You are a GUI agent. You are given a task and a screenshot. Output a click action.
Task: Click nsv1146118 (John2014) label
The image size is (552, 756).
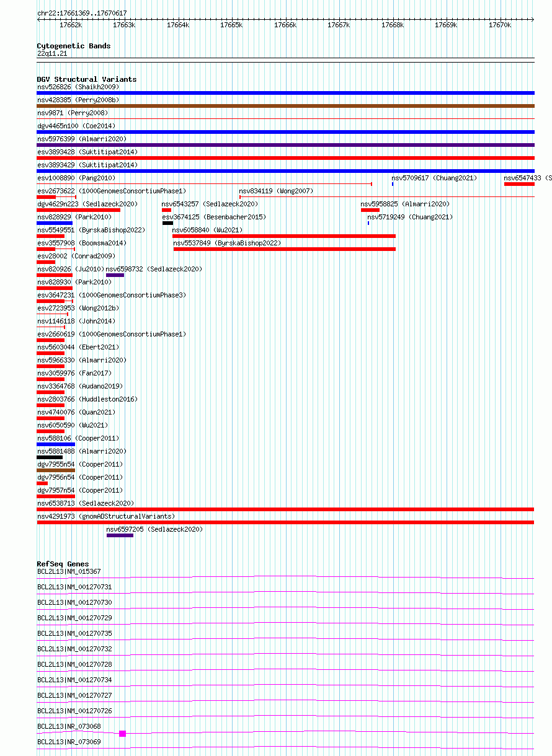pos(76,321)
